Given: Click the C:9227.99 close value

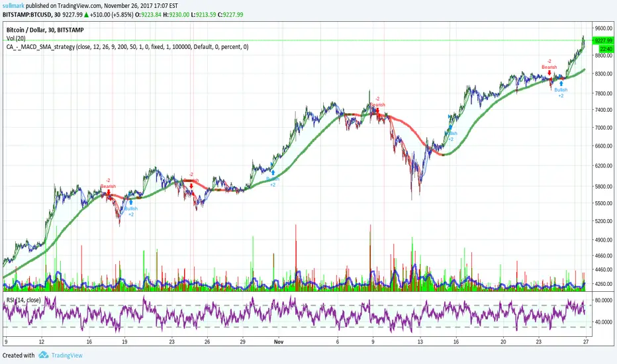Looking at the screenshot, I should 230,15.
